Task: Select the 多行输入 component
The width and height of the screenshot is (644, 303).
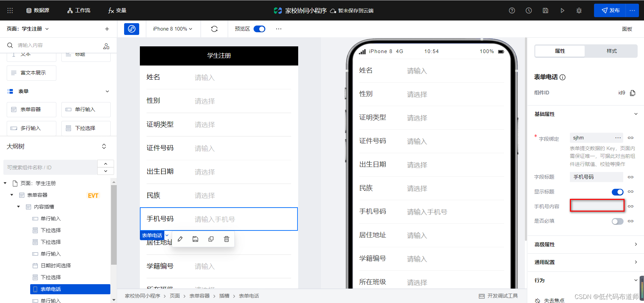Action: tap(32, 128)
